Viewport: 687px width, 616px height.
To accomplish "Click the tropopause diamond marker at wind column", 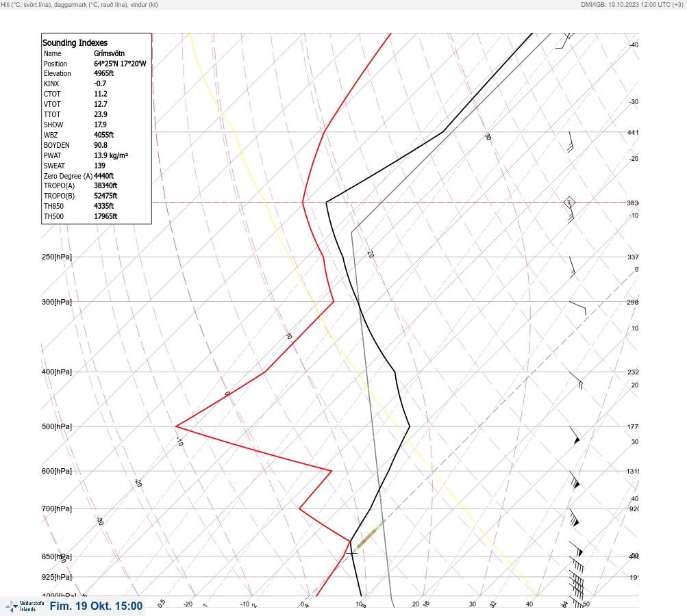I will 569,203.
